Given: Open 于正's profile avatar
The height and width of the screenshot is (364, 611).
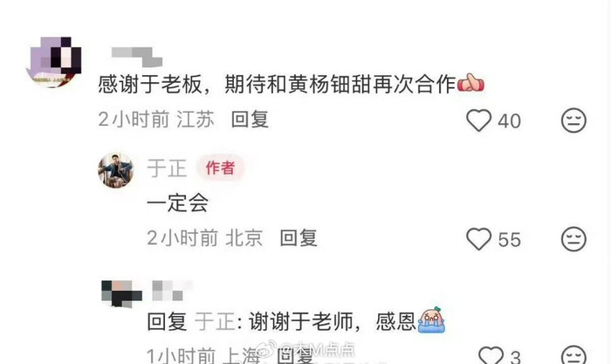Looking at the screenshot, I should pos(116,170).
